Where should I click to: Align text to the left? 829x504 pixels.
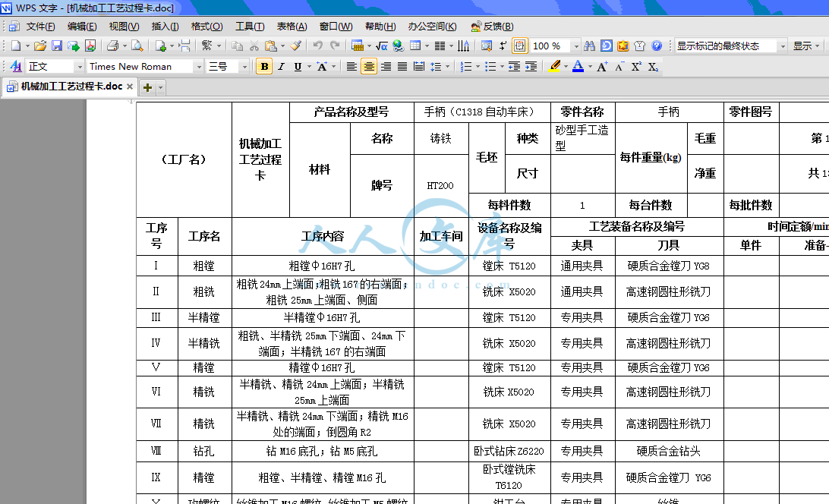click(x=351, y=67)
